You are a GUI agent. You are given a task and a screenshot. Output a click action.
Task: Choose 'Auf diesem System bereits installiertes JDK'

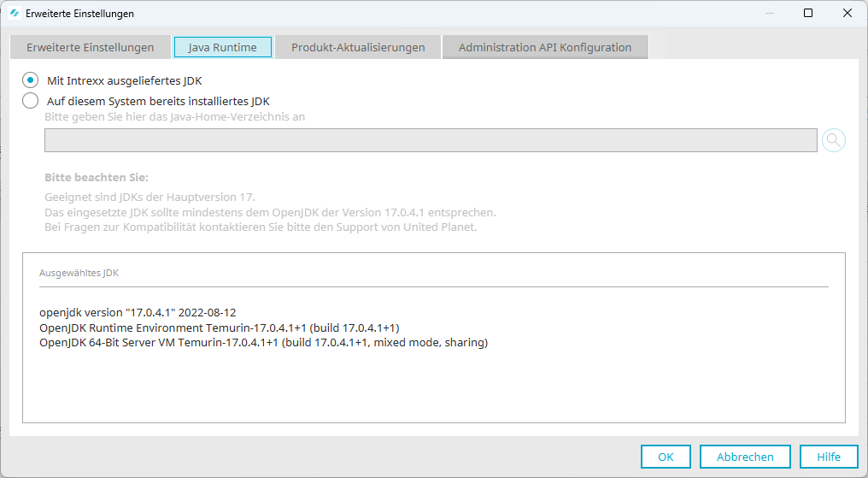point(31,101)
